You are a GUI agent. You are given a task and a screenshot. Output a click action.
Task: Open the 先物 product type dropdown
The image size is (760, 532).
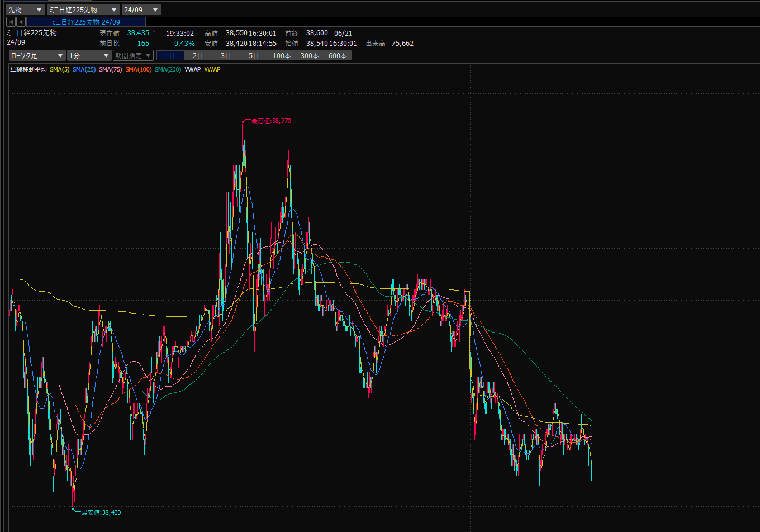(25, 9)
